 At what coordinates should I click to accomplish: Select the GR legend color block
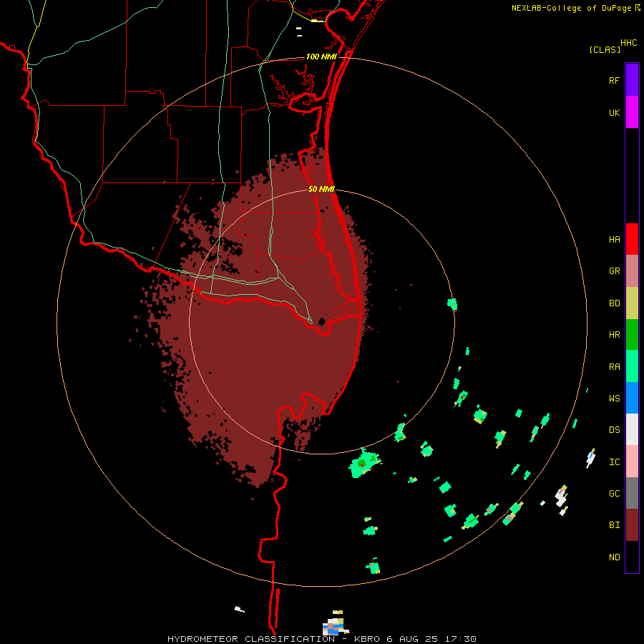pos(632,271)
